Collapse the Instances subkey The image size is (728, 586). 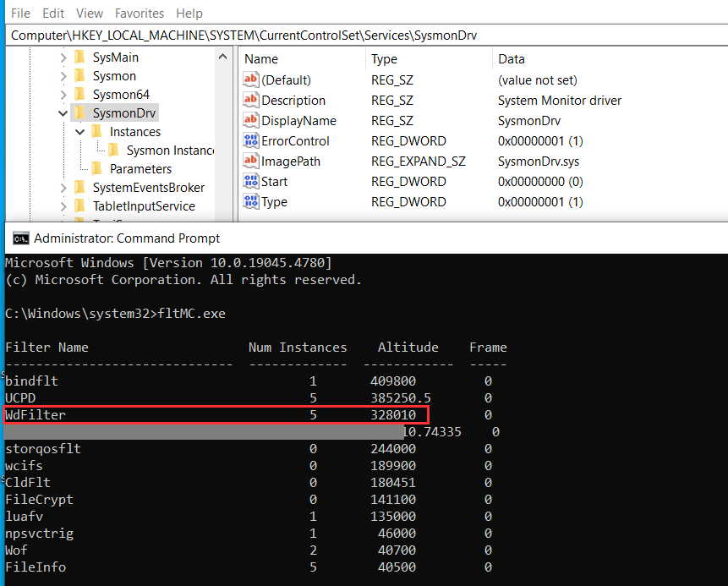pyautogui.click(x=80, y=132)
